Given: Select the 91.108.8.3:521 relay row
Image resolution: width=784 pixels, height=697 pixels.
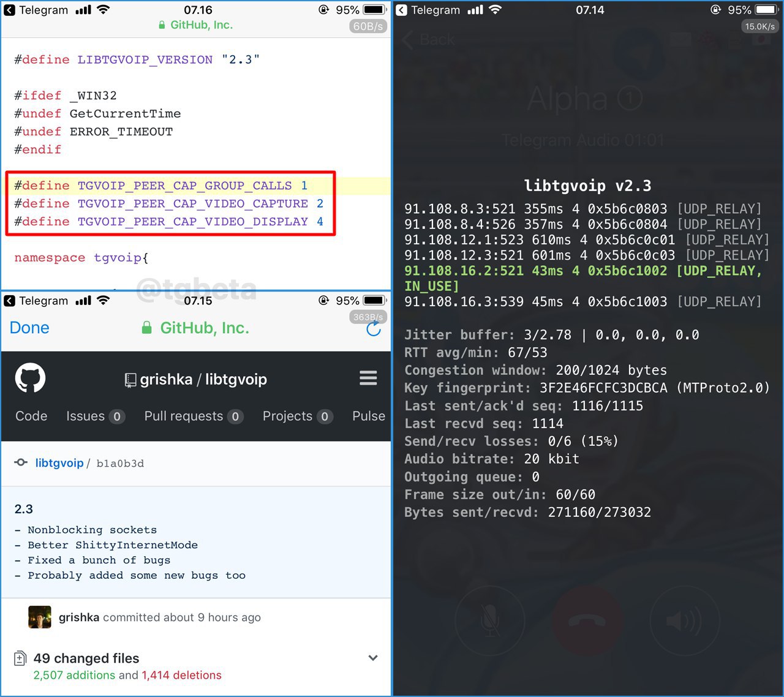Looking at the screenshot, I should (x=582, y=209).
